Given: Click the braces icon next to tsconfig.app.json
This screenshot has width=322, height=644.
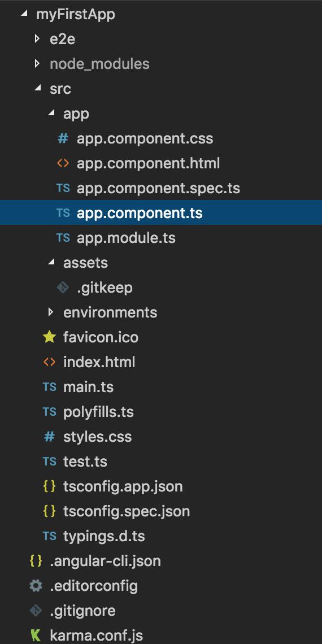Looking at the screenshot, I should pyautogui.click(x=49, y=486).
